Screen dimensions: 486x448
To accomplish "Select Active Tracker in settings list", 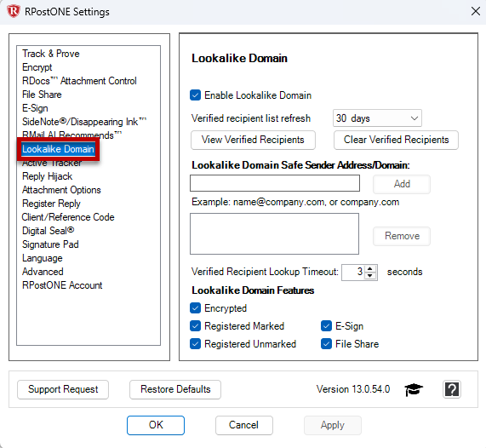I will click(52, 164).
